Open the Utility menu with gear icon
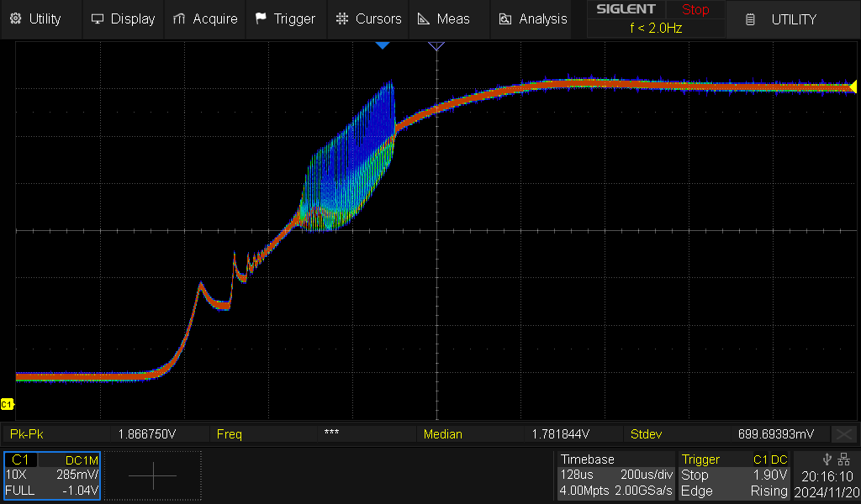Viewport: 861px width, 504px height. (x=35, y=18)
